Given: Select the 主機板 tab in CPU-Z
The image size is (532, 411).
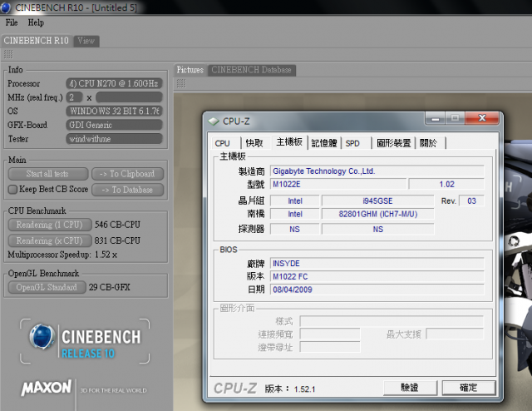Looking at the screenshot, I should 289,142.
